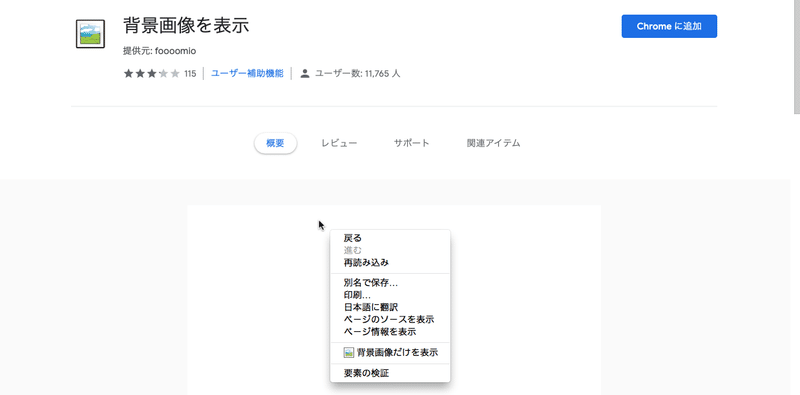Click the user count person icon
The image size is (800, 395).
coord(305,73)
